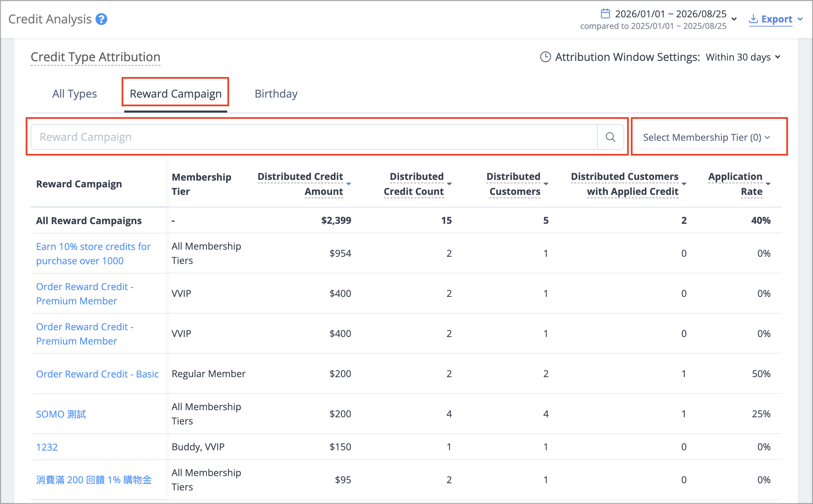Click the All Reward Campaigns total row
Image resolution: width=813 pixels, height=504 pixels.
(406, 220)
